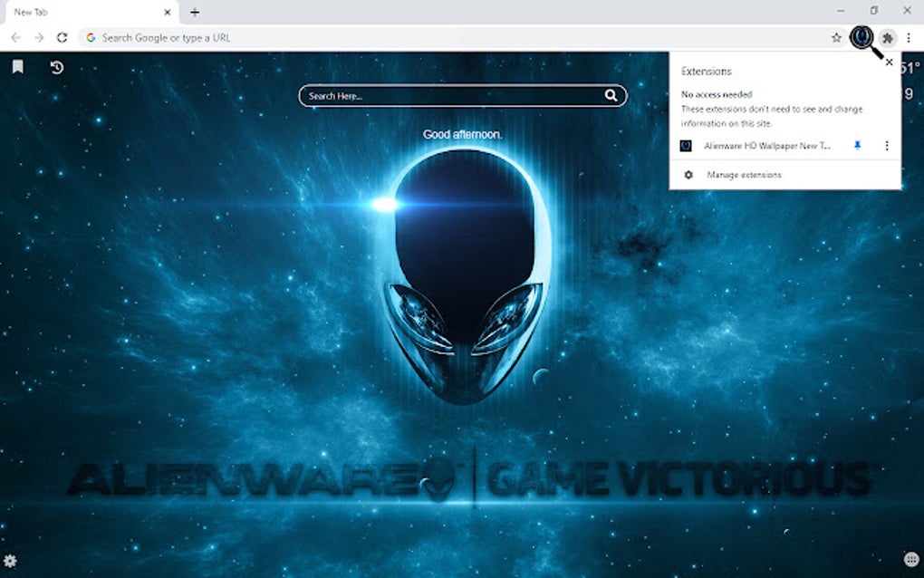Click the bookmark icon in the top-left corner

(x=18, y=65)
